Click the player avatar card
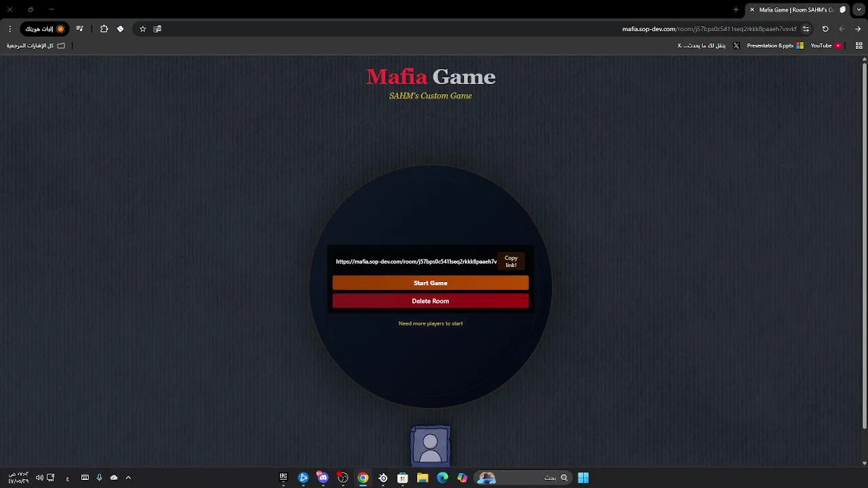868x488 pixels. coord(431,445)
